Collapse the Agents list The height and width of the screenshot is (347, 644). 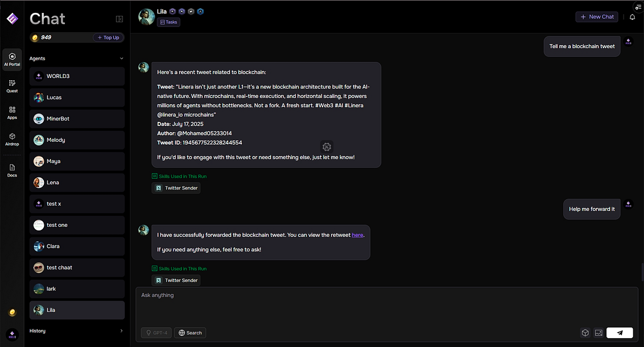tap(121, 59)
